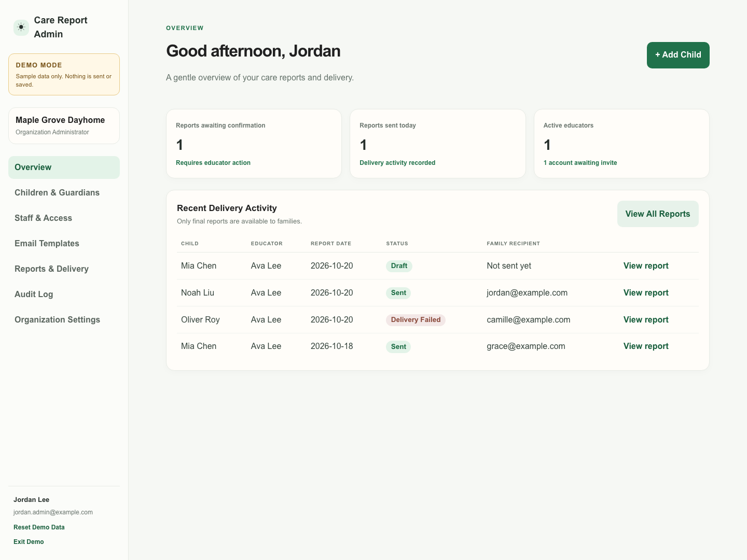
Task: Click View All Reports button
Action: coord(658,214)
